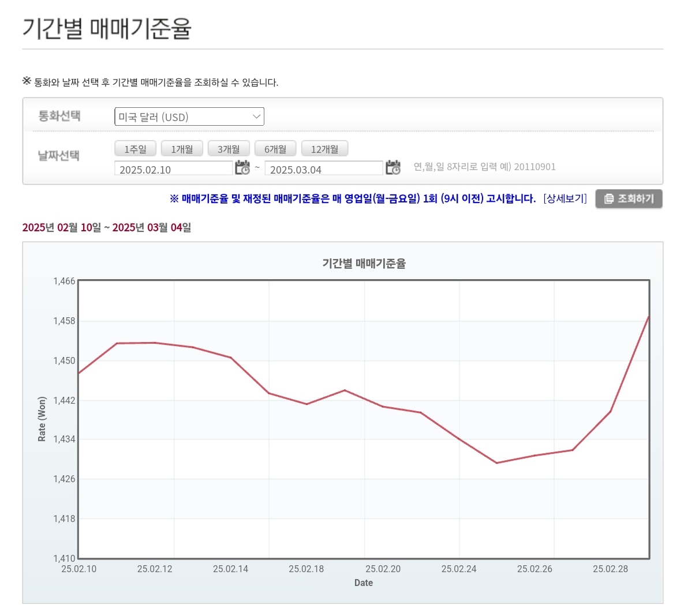Click the 25.02.24 x-axis label
684x616 pixels.
(x=459, y=569)
